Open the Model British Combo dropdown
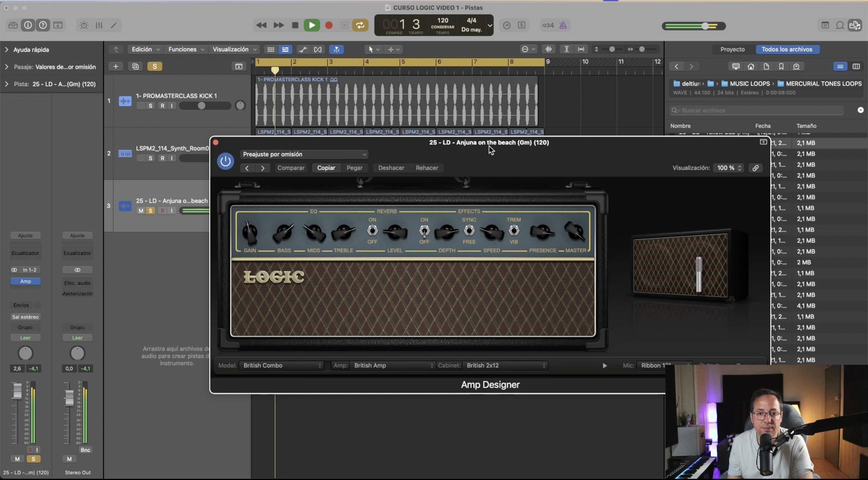Viewport: 868px width, 480px height. click(x=281, y=365)
